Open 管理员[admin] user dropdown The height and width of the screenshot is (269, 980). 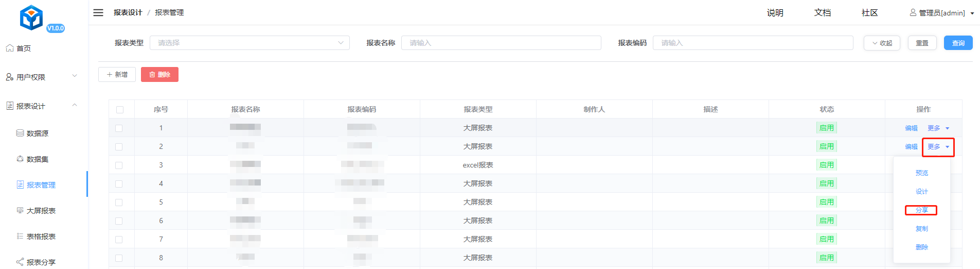point(941,13)
